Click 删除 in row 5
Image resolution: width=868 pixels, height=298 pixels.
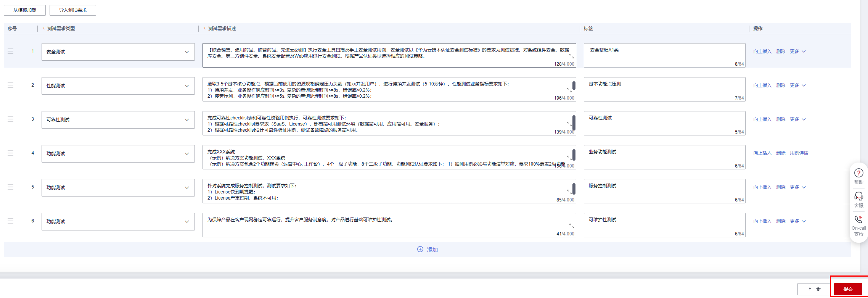point(781,187)
